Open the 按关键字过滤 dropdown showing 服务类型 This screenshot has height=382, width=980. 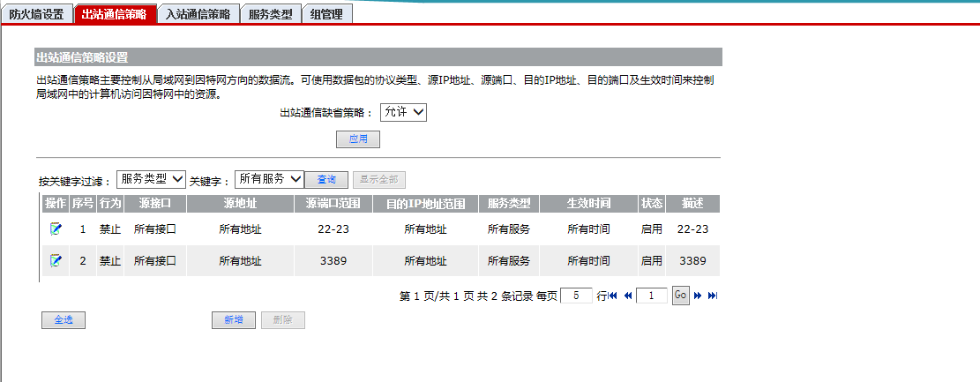tap(151, 179)
